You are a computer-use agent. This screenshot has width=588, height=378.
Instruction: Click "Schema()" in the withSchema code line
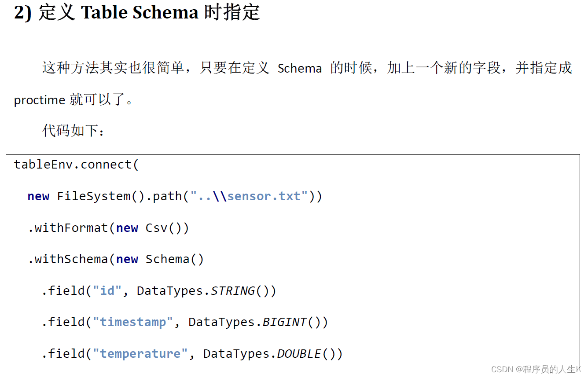pyautogui.click(x=175, y=259)
